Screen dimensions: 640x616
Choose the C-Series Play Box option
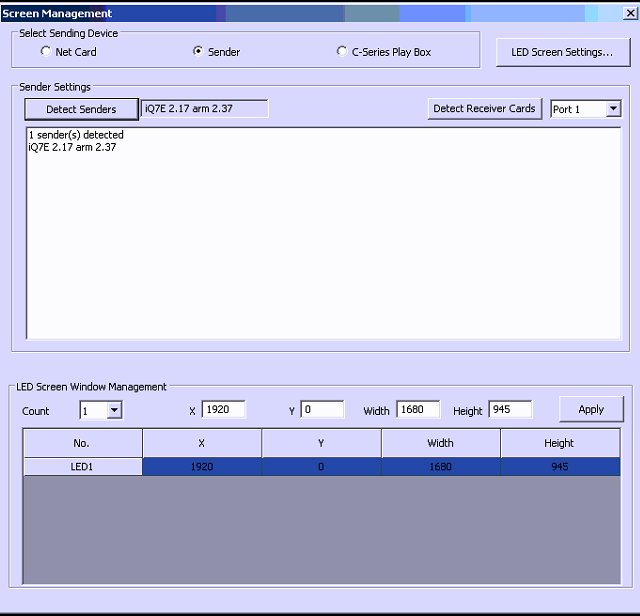point(342,52)
